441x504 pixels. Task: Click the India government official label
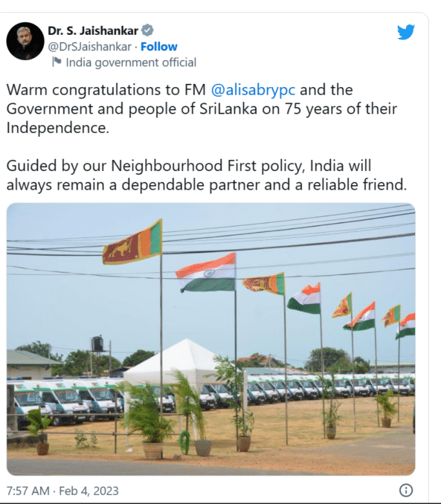[x=131, y=62]
